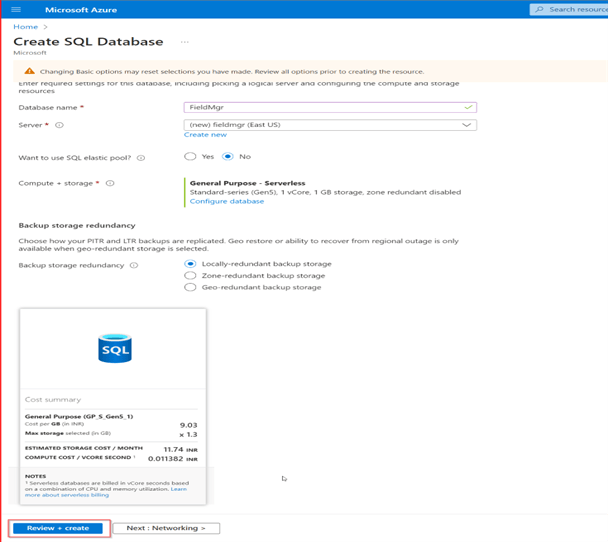Click the General Purpose (GP_S_Gen5_1) label
The width and height of the screenshot is (609, 542).
pyautogui.click(x=79, y=417)
